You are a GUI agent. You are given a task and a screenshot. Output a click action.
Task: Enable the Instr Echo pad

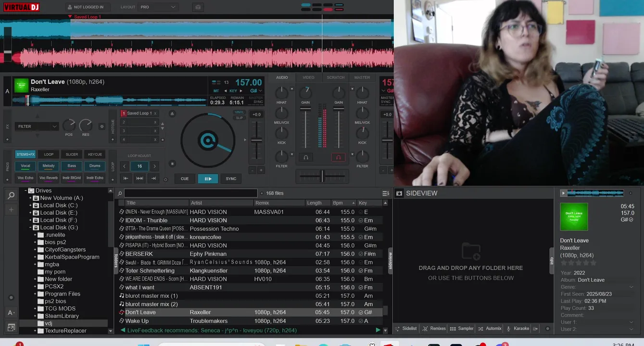pos(95,178)
